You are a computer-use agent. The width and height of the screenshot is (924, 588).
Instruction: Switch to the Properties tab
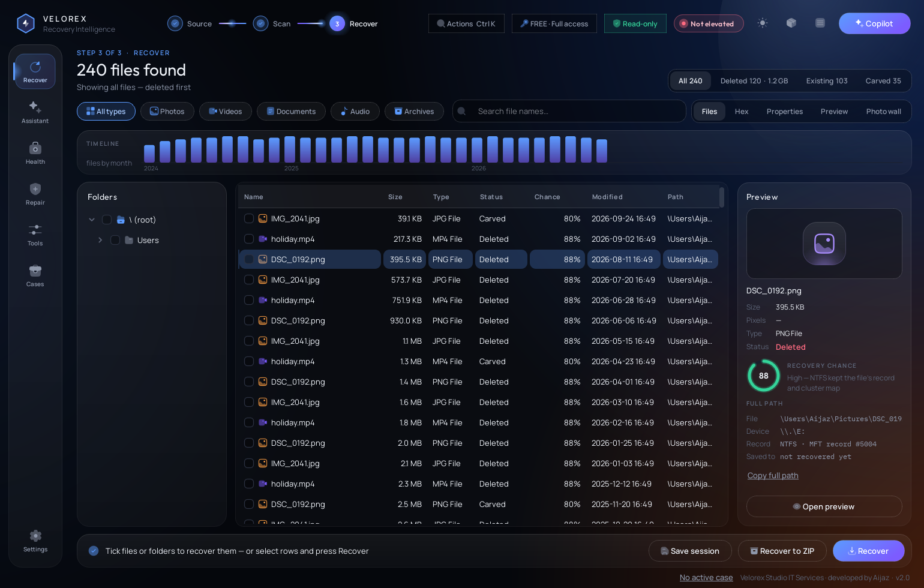(x=785, y=111)
